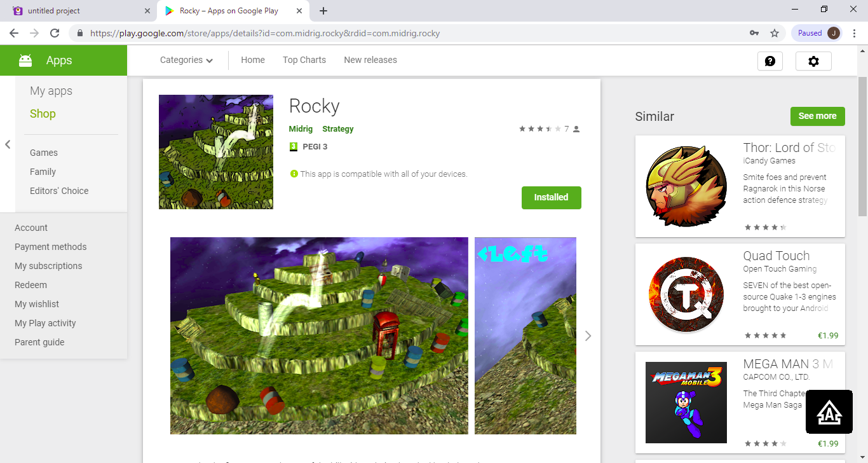Click the browser Forward arrow

coord(34,33)
